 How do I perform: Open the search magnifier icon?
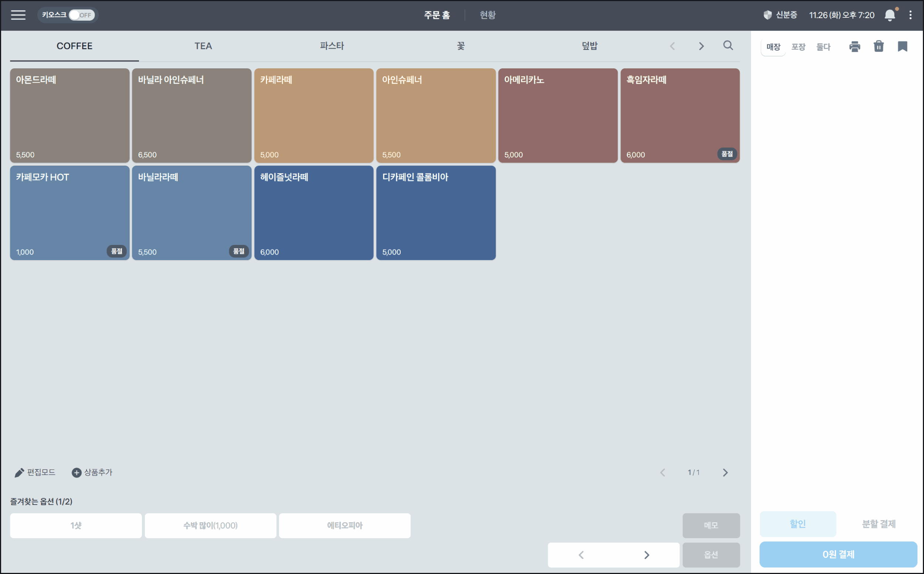tap(728, 45)
